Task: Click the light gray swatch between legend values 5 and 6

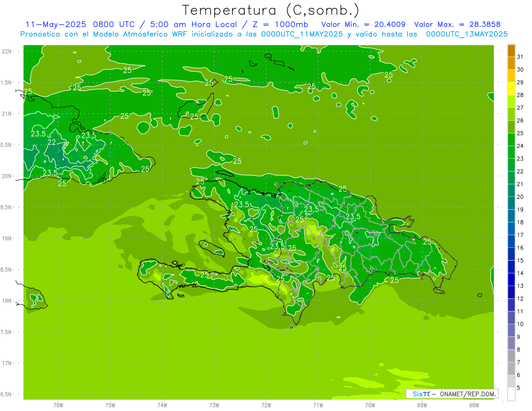Action: pos(511,381)
